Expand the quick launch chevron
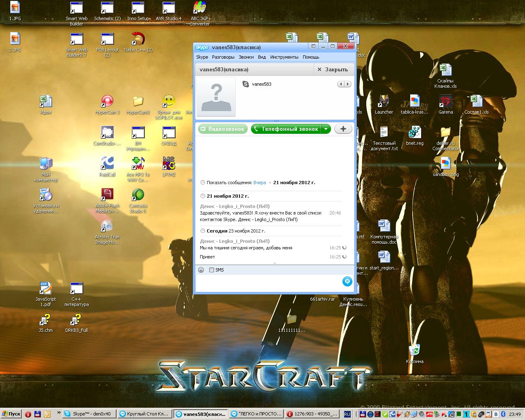Viewport: 525px width, 420px height. [x=59, y=413]
